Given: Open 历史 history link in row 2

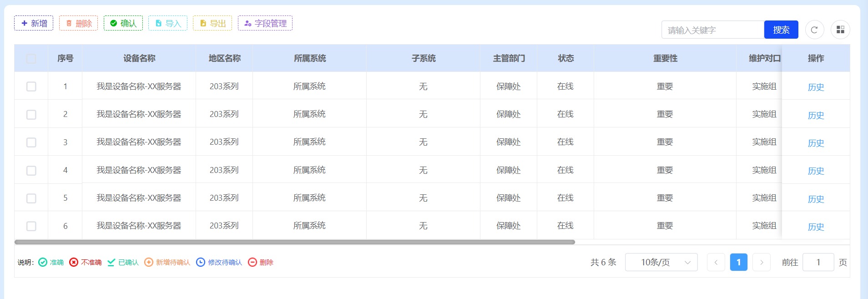Looking at the screenshot, I should [816, 115].
